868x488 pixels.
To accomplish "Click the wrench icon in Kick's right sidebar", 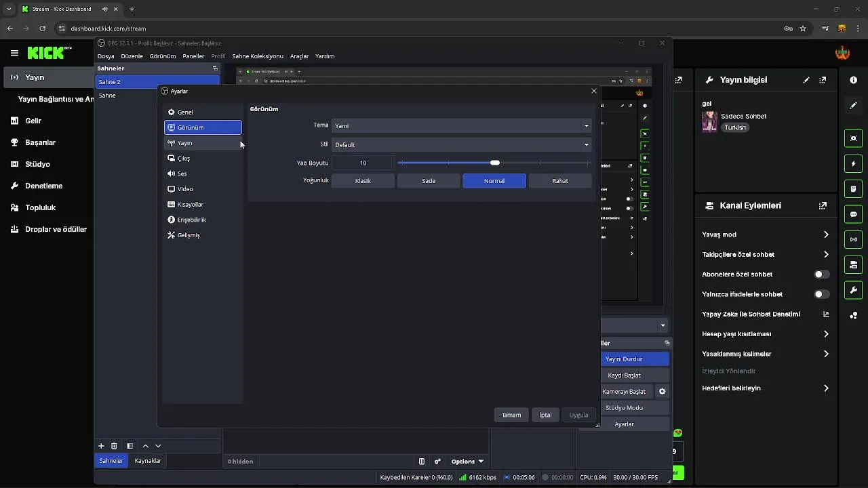I will pyautogui.click(x=853, y=290).
